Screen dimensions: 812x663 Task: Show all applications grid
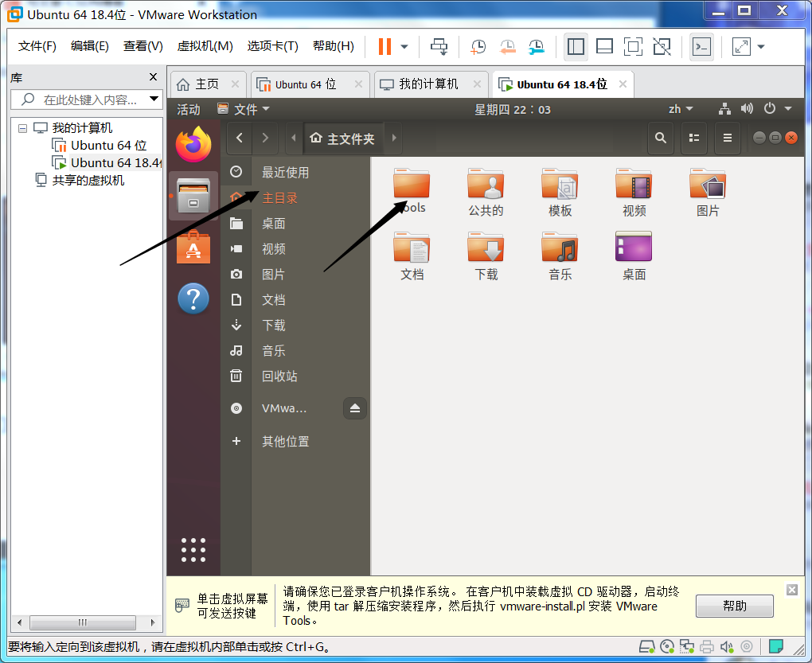pos(193,550)
